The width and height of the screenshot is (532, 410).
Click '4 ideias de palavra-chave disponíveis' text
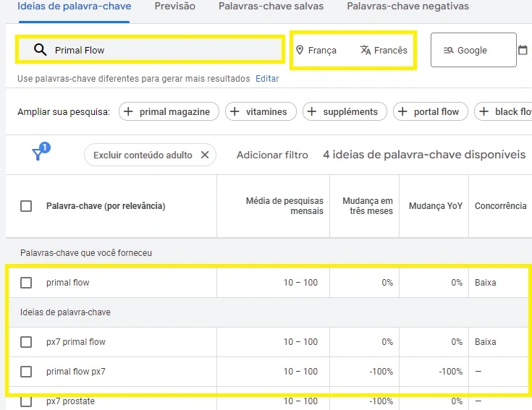pos(424,155)
